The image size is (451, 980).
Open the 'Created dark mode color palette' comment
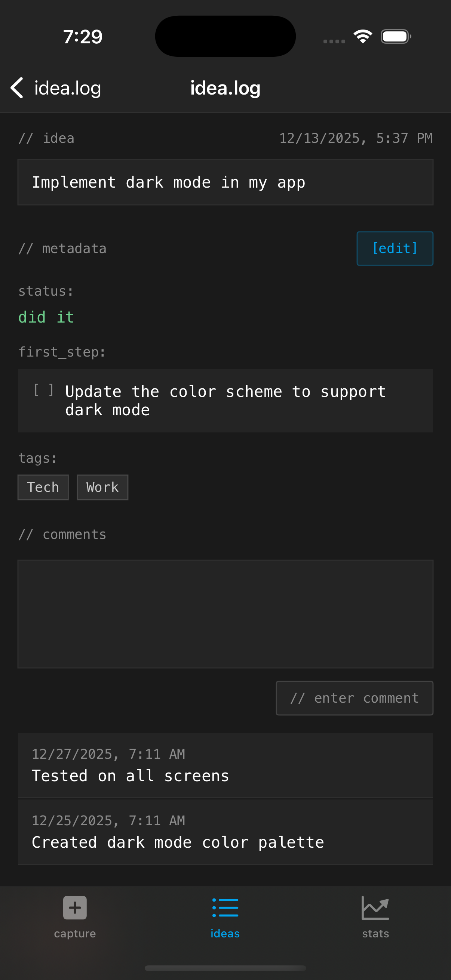pos(225,832)
